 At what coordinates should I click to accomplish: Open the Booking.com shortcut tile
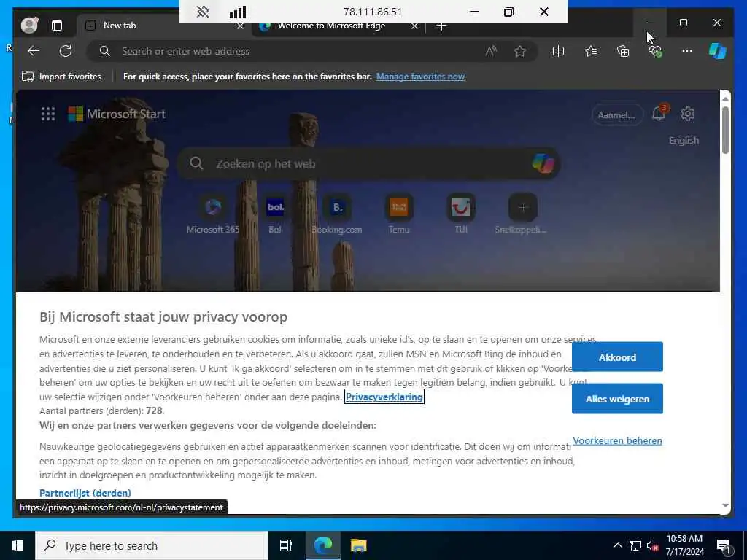[x=337, y=214]
